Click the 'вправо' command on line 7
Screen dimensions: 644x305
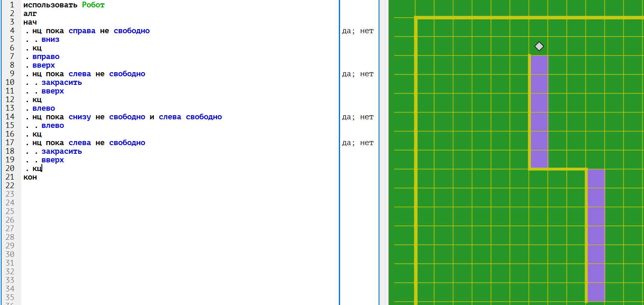tap(46, 57)
